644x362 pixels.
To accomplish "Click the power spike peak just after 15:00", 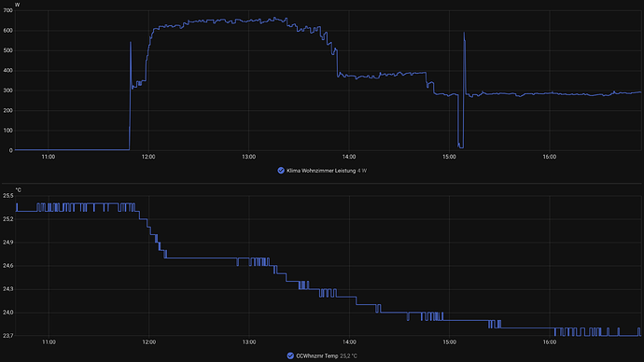I will pyautogui.click(x=464, y=33).
